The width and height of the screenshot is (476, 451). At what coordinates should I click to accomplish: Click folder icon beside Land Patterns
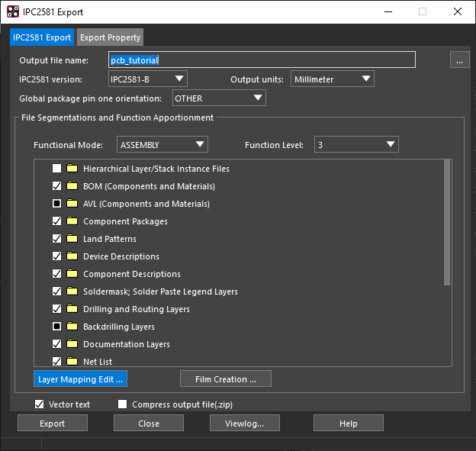click(x=72, y=238)
